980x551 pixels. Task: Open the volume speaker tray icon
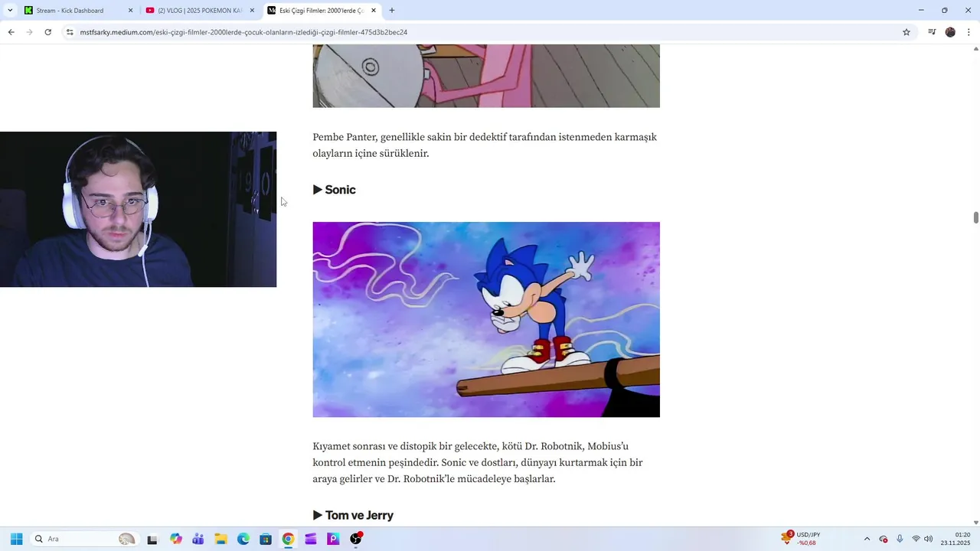929,539
